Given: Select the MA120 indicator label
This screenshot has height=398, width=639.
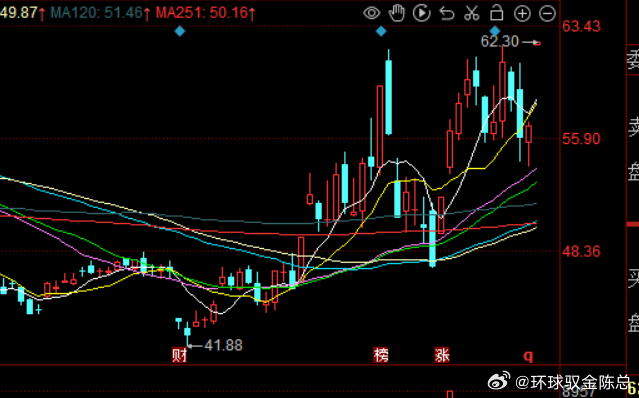Looking at the screenshot, I should pos(97,13).
